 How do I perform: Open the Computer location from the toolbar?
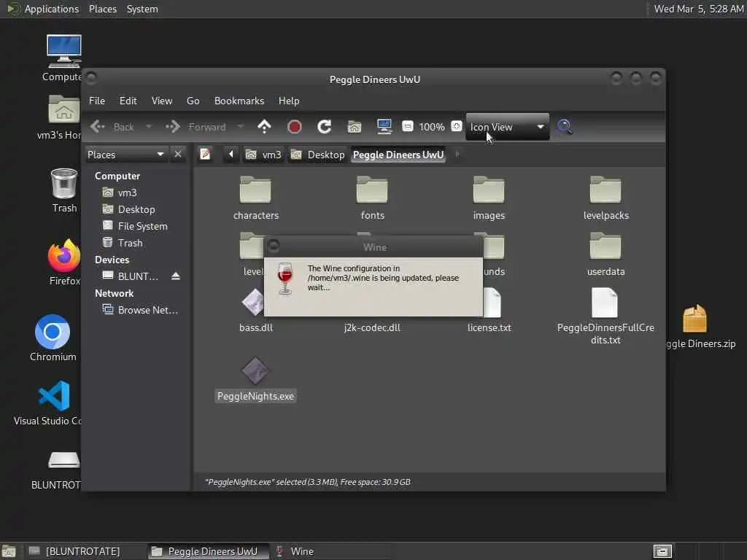[x=384, y=127]
